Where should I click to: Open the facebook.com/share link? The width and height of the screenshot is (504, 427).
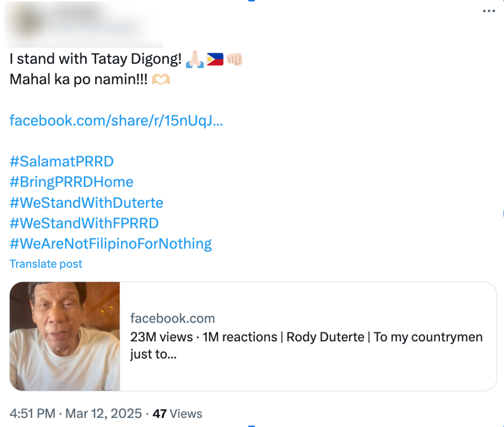(116, 120)
